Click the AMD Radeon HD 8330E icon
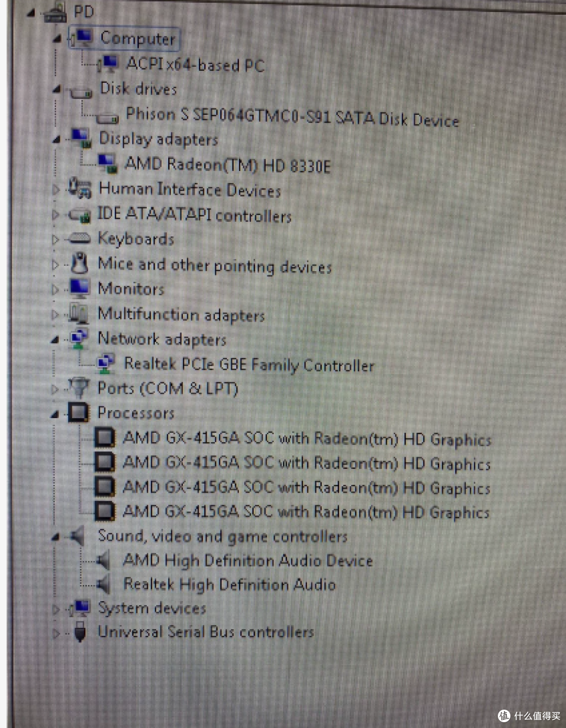The image size is (566, 728). click(x=107, y=164)
